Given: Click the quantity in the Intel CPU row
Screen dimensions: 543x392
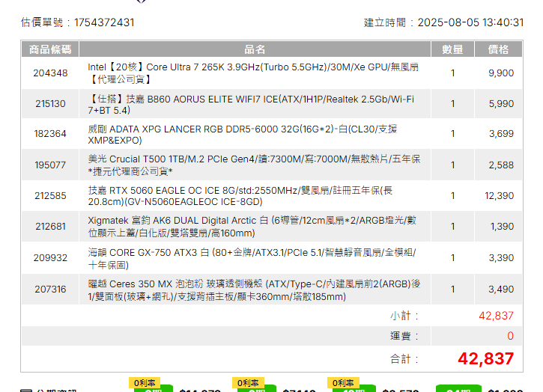Looking at the screenshot, I should [x=452, y=73].
